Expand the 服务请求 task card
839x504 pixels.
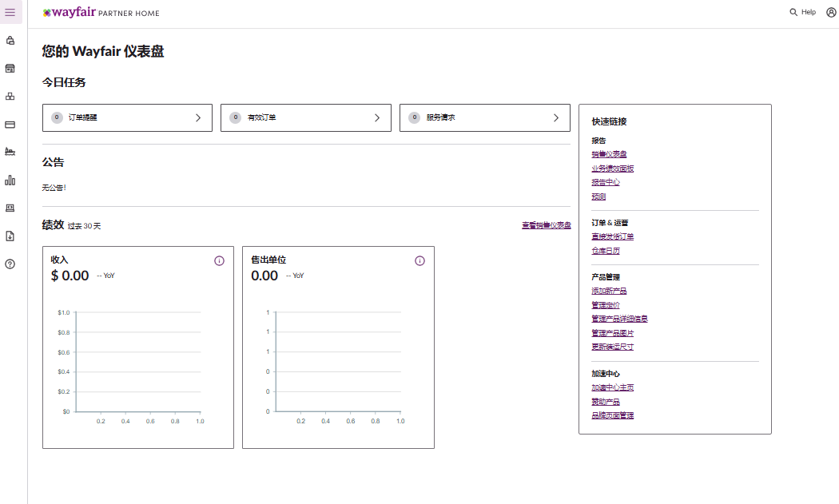[x=484, y=117]
